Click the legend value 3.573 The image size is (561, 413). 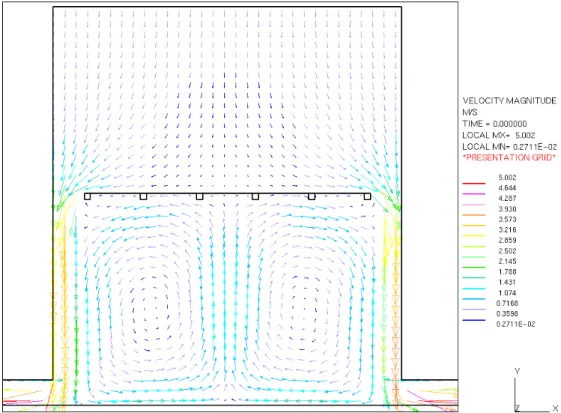tap(507, 219)
